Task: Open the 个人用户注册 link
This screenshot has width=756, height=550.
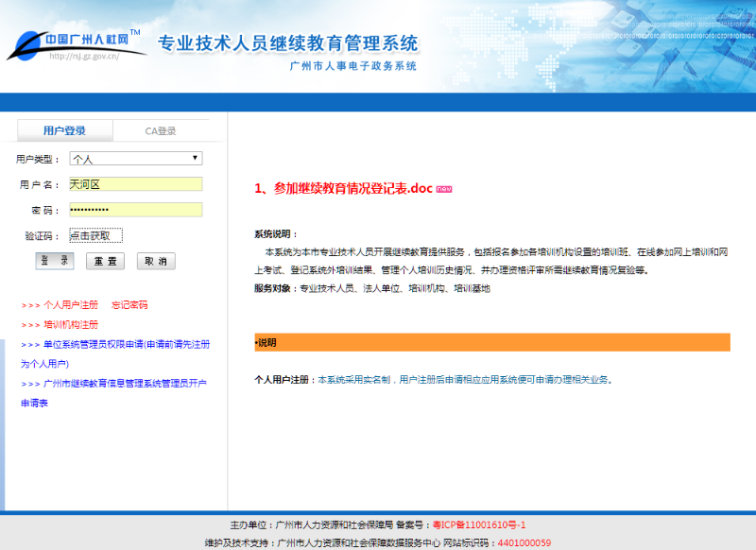Action: (71, 305)
